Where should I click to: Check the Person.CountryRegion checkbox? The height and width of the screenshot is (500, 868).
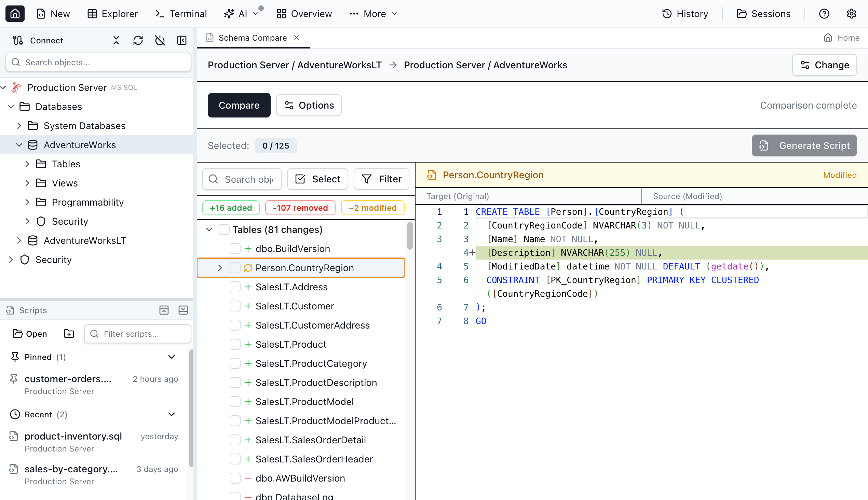[235, 267]
